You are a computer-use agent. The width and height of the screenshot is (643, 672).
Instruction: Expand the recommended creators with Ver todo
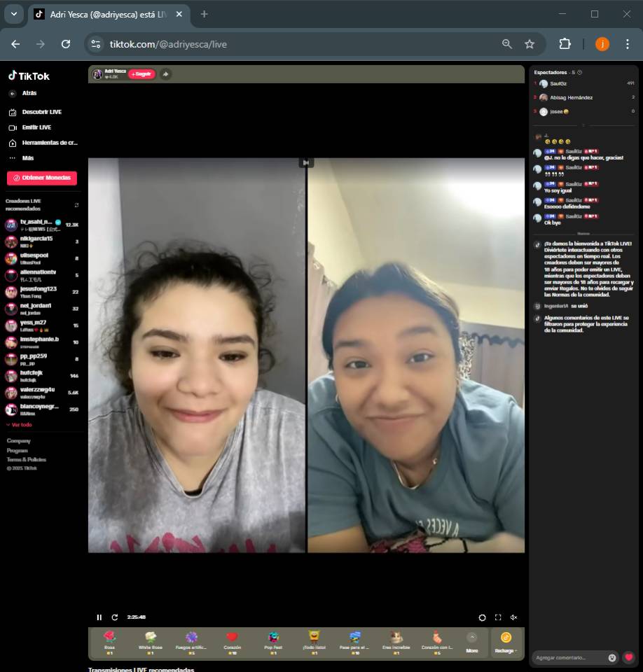(20, 425)
